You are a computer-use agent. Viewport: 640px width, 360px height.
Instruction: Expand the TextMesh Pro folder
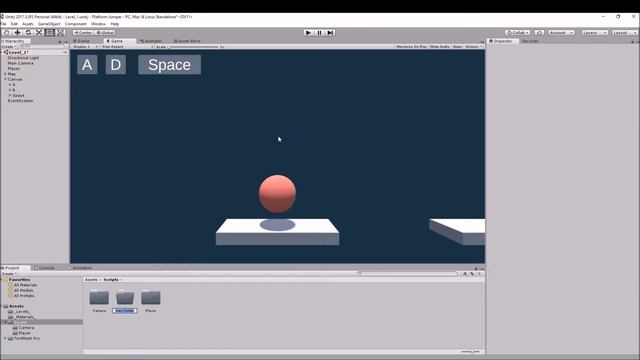(x=5, y=338)
